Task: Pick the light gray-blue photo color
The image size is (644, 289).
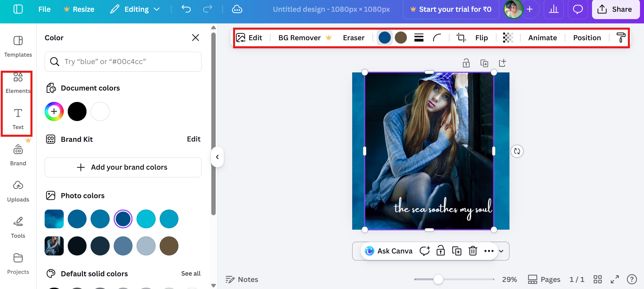Action: tap(146, 246)
